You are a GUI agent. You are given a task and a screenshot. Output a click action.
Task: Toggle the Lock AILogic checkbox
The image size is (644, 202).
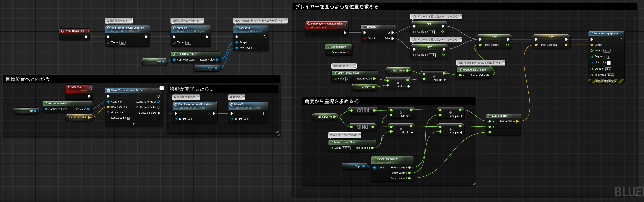coord(129,118)
